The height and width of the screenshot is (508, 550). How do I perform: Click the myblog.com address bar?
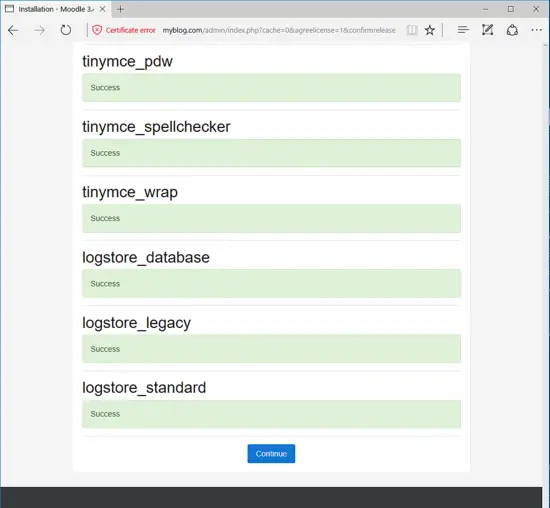(279, 30)
